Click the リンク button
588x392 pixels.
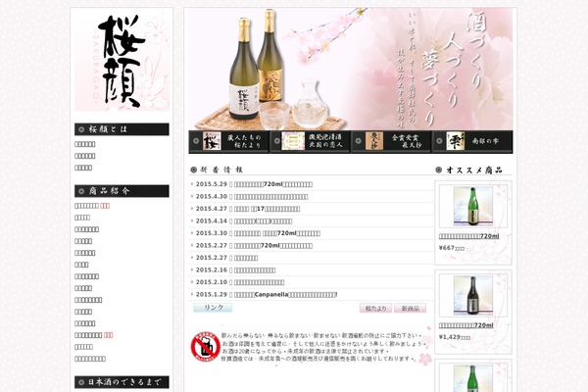(x=213, y=308)
